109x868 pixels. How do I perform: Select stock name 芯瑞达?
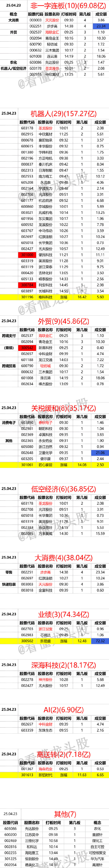tap(45, 635)
